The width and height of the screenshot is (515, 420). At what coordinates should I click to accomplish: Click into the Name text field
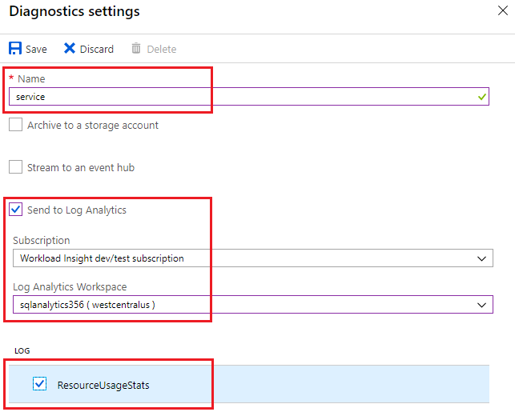pos(240,97)
